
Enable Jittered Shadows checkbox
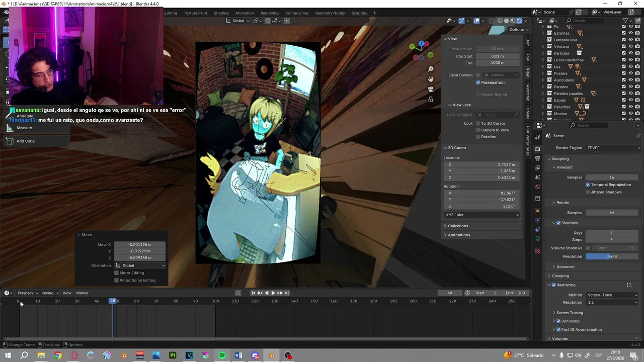pyautogui.click(x=588, y=192)
